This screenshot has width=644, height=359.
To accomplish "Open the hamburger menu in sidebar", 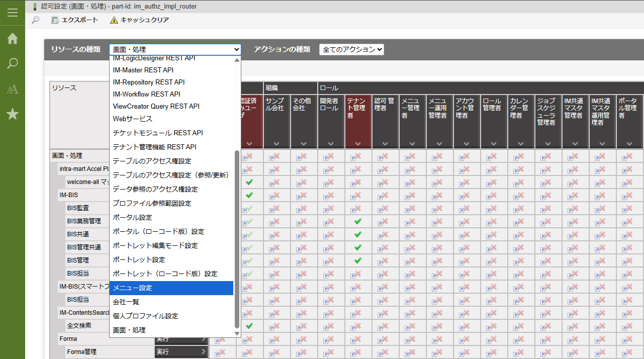I will 13,13.
